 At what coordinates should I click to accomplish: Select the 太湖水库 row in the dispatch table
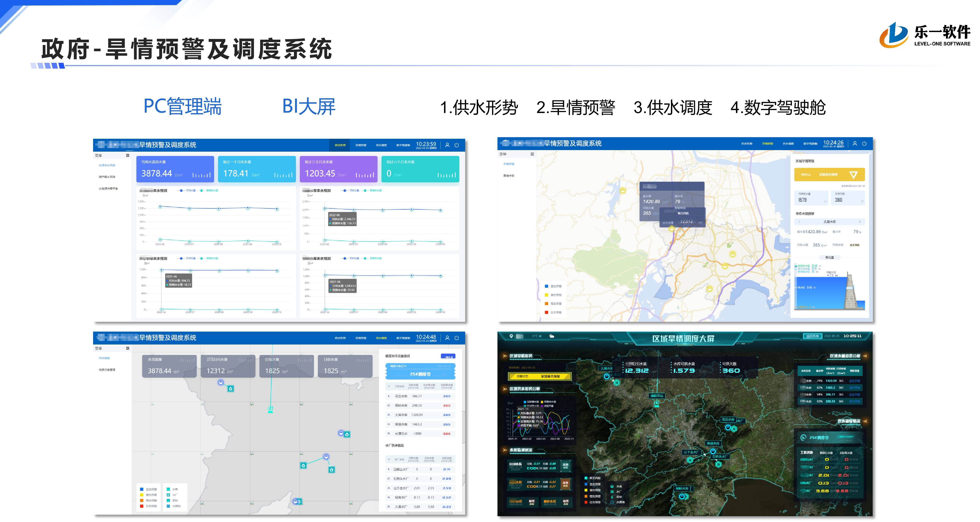click(420, 415)
